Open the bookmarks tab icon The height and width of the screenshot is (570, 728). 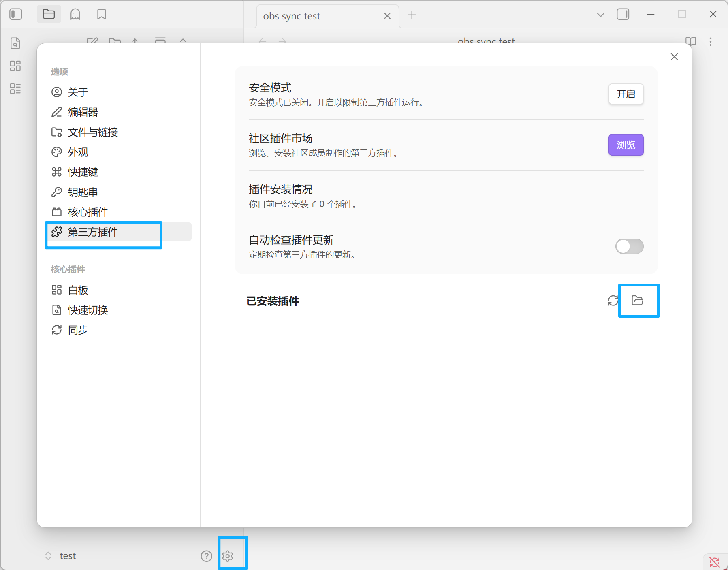point(101,14)
